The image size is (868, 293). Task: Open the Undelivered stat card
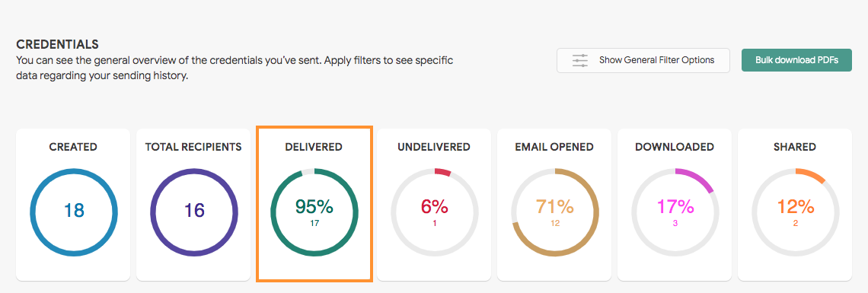[x=434, y=205]
